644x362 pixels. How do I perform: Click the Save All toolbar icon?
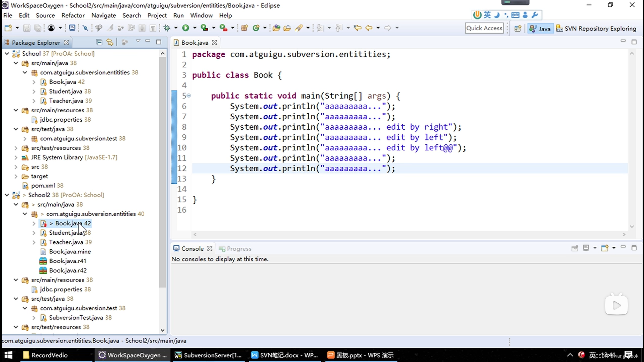(x=38, y=28)
